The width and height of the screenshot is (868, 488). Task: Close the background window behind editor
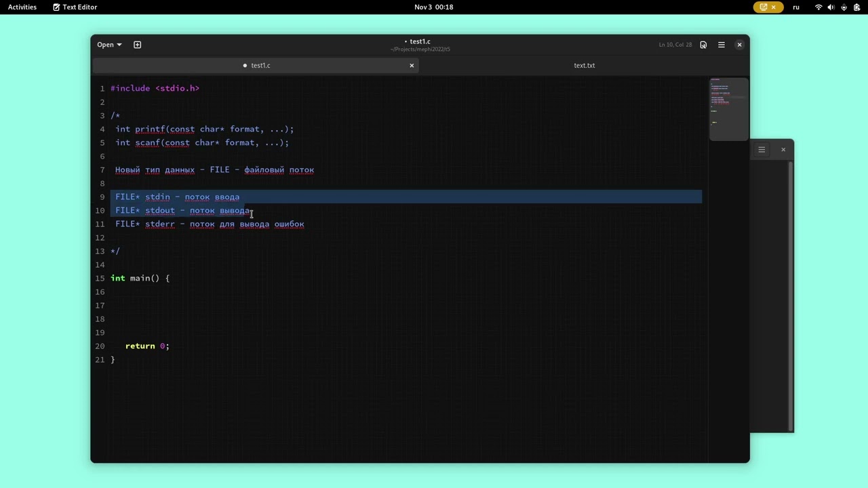click(x=783, y=150)
